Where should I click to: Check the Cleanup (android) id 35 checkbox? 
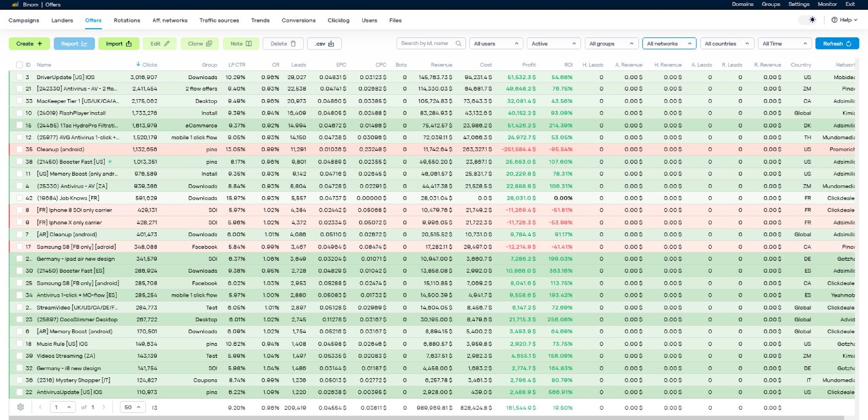pyautogui.click(x=20, y=150)
